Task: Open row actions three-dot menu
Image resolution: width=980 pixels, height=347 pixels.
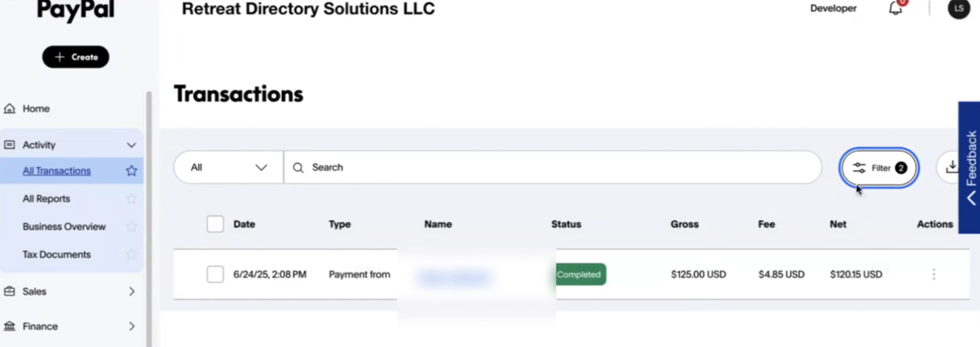Action: point(934,274)
